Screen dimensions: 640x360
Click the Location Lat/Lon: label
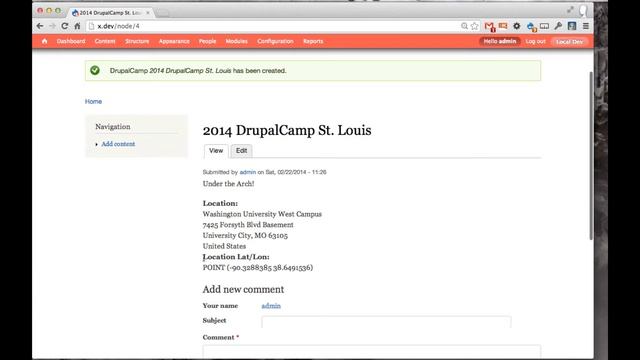coord(236,257)
